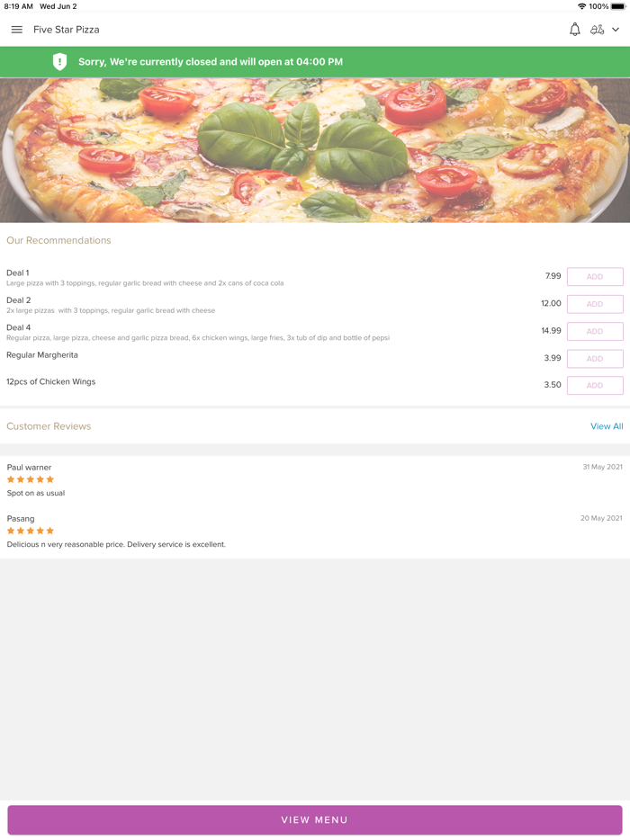
Task: Tap a star on Paul warner's rating
Action: (30, 479)
